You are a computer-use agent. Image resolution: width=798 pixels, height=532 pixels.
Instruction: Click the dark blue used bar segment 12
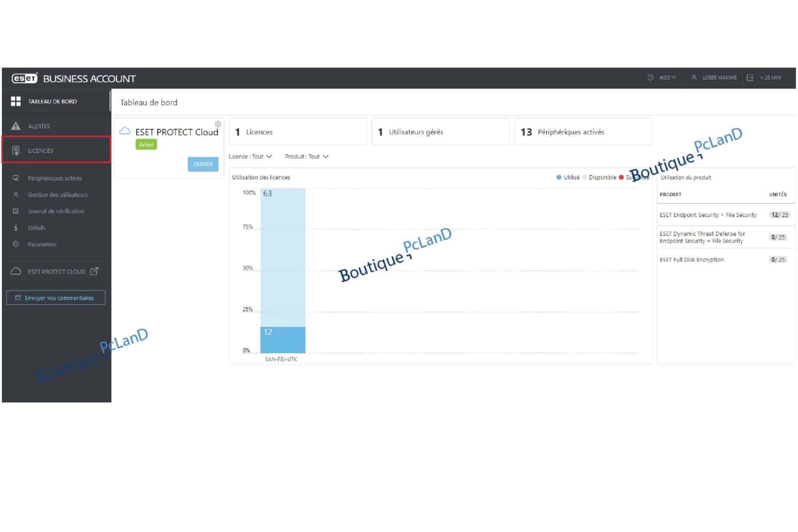(x=283, y=340)
